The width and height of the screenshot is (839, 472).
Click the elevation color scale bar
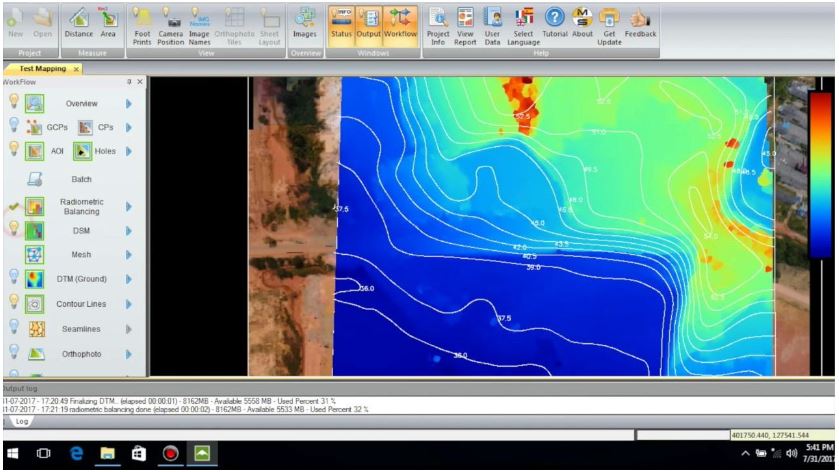(819, 176)
